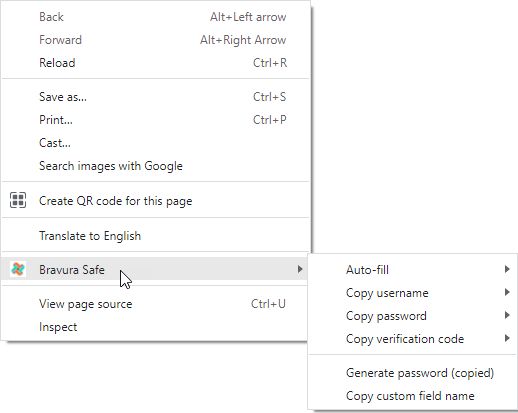The width and height of the screenshot is (518, 413).
Task: Select Back in the context menu
Action: tap(155, 17)
